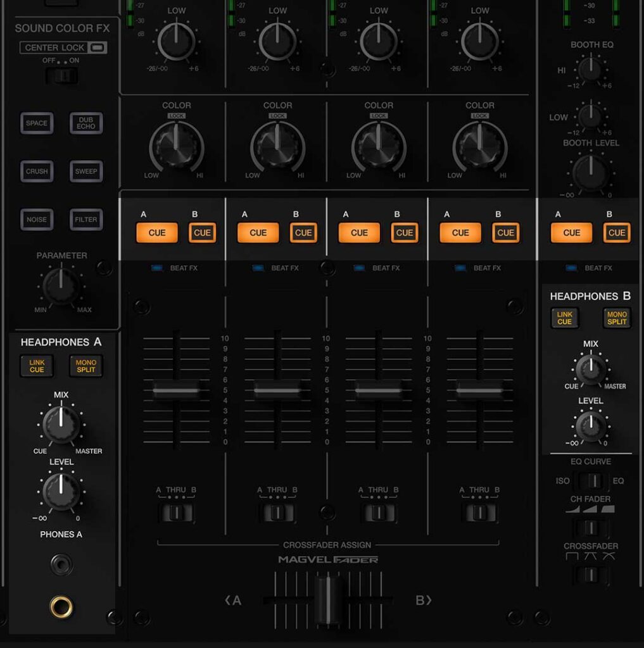The image size is (644, 648).
Task: Enable LINK CUE under Headphones A
Action: click(36, 365)
